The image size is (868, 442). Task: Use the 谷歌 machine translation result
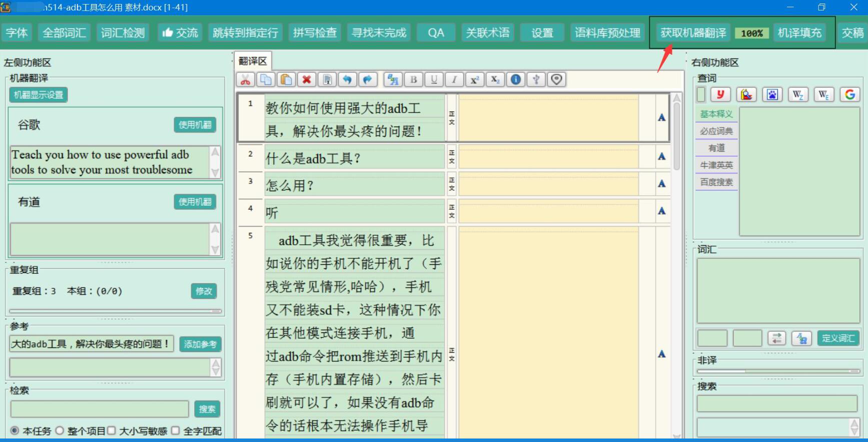[195, 125]
